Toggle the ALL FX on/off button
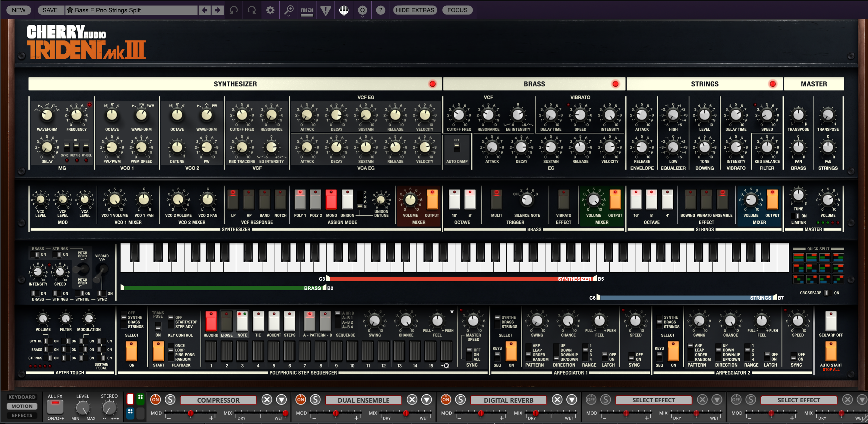868x424 pixels. coord(55,407)
